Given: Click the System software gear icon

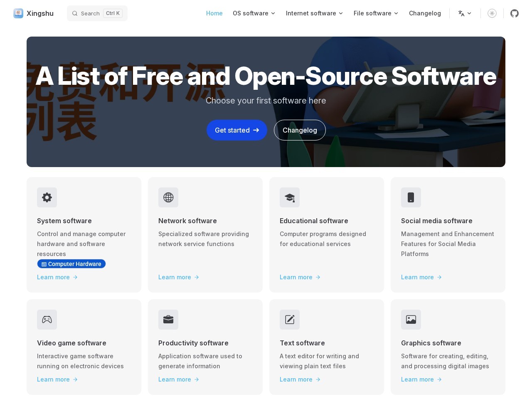Looking at the screenshot, I should click(x=47, y=197).
